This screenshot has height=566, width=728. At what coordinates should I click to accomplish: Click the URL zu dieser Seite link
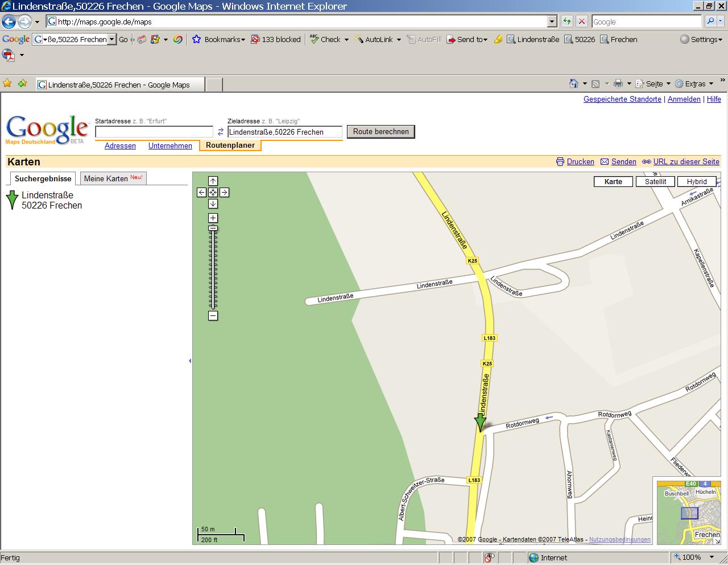(686, 161)
